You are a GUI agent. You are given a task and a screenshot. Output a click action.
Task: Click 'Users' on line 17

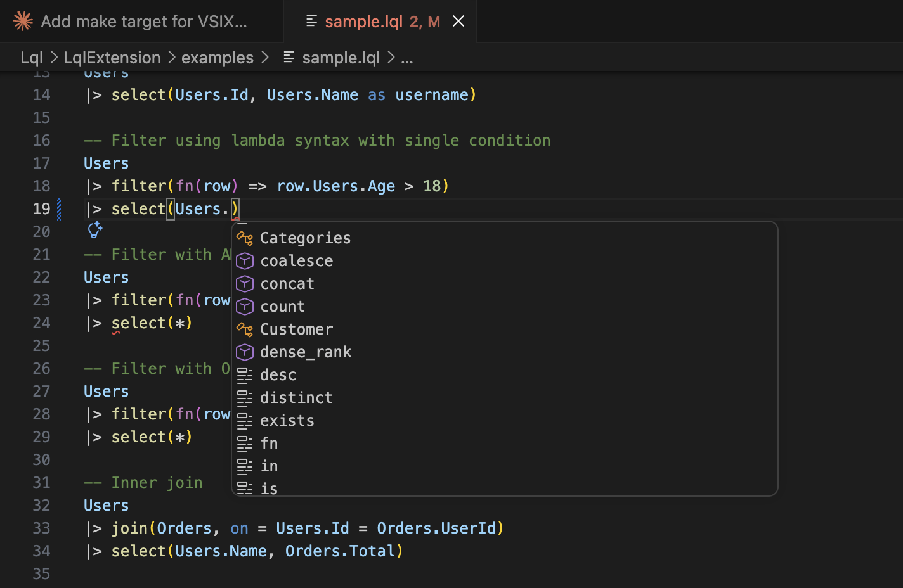click(107, 163)
